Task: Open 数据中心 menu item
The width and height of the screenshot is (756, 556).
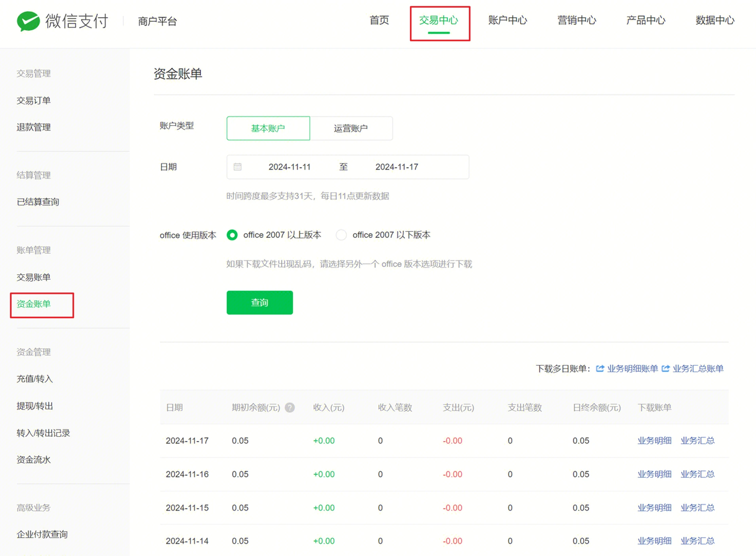Action: point(715,20)
